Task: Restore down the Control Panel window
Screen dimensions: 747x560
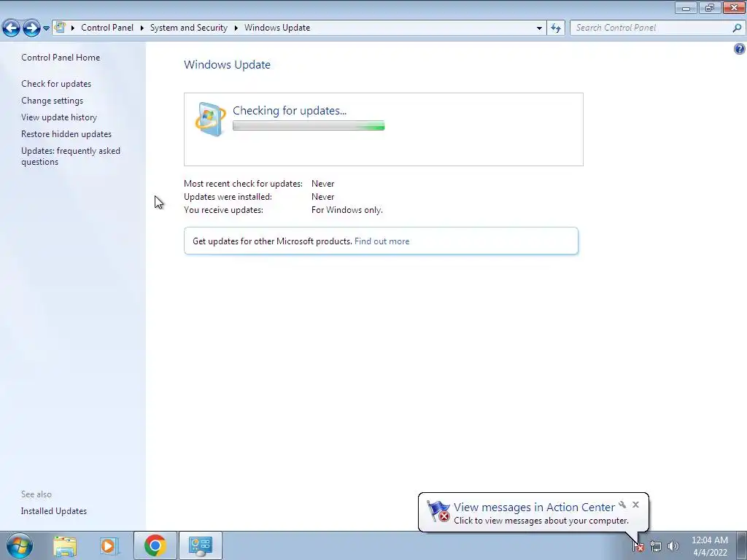Action: point(710,7)
